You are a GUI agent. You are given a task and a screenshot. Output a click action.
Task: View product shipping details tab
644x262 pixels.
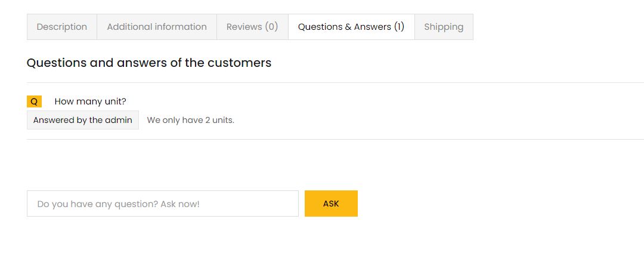[x=444, y=27]
